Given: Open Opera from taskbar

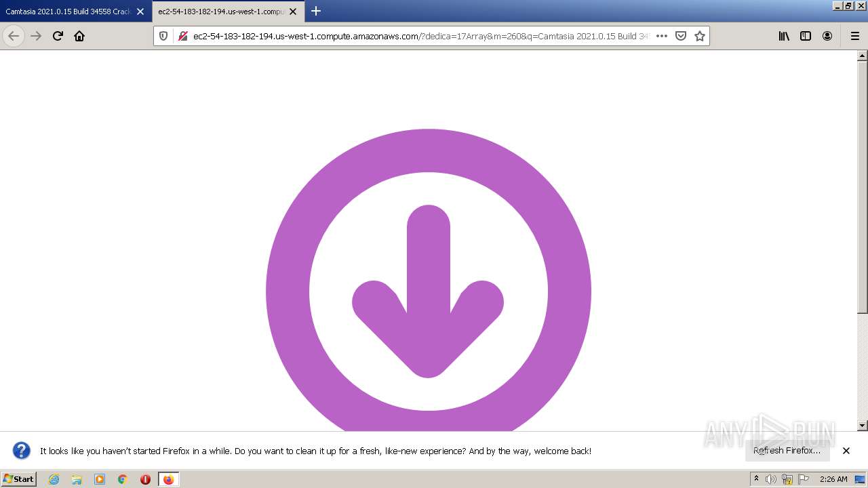Looking at the screenshot, I should point(145,479).
